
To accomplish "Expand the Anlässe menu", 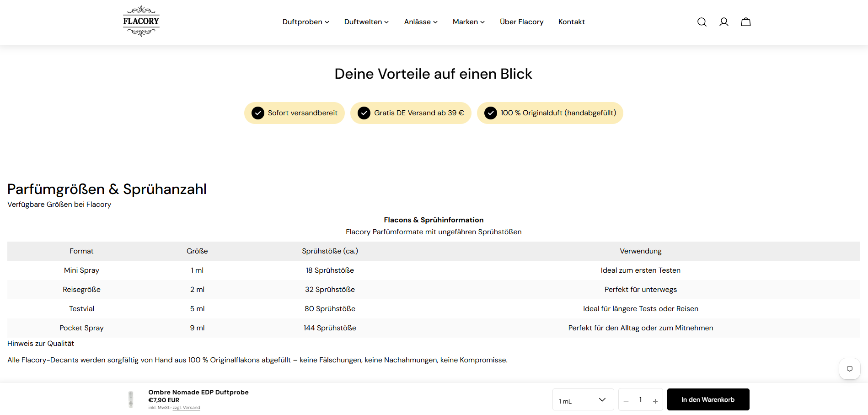I will [421, 22].
